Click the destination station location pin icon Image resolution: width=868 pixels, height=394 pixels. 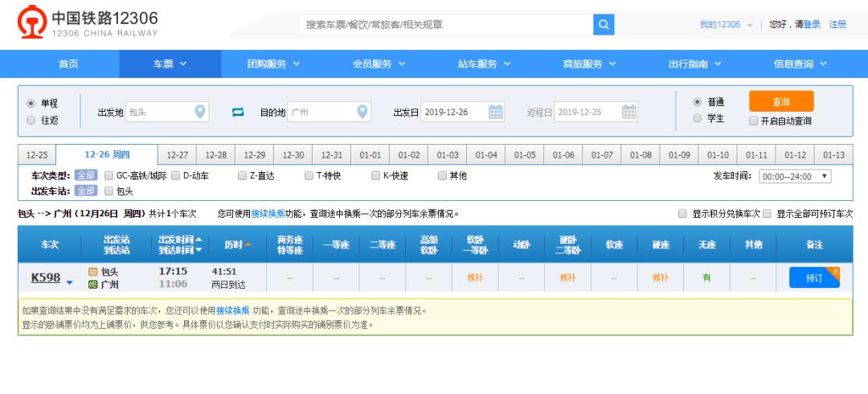(362, 112)
